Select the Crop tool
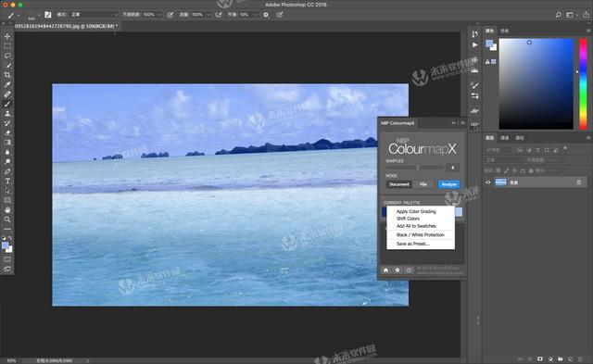Viewport: 593px width, 364px height. pyautogui.click(x=7, y=75)
